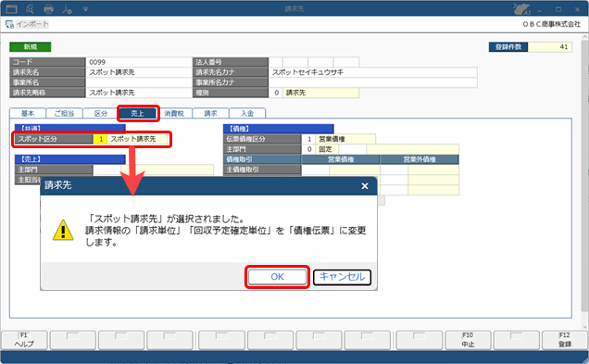Click the キャンセル button in dialog
The image size is (589, 364).
(342, 277)
